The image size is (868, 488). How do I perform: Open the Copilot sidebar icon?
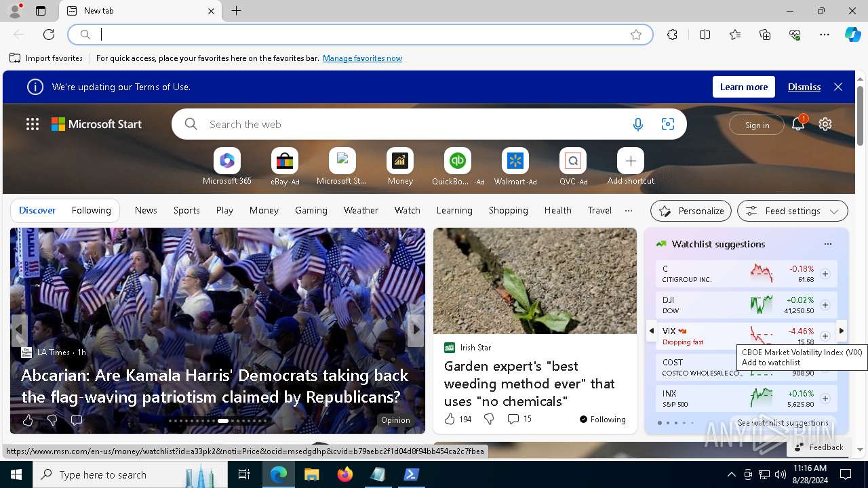[x=852, y=35]
